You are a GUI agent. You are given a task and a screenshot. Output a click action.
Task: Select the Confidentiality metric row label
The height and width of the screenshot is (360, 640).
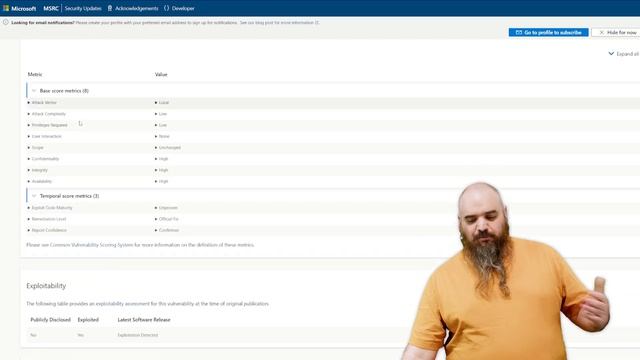[45, 159]
